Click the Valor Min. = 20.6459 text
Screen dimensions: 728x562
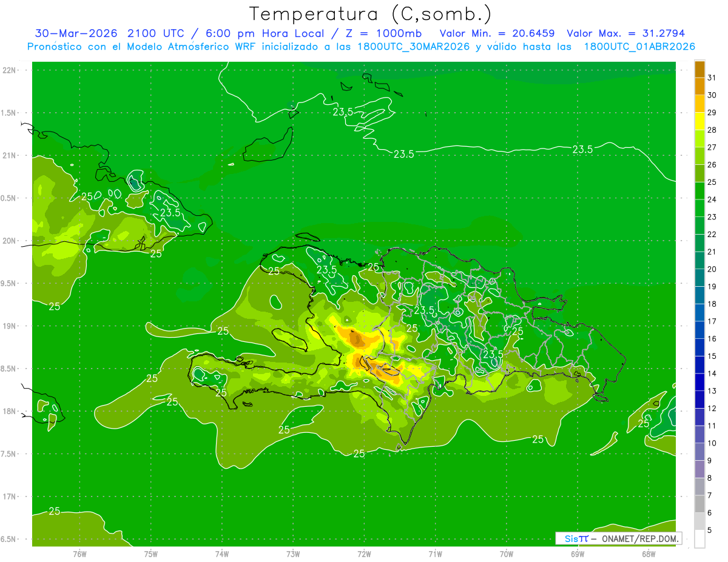tap(497, 33)
